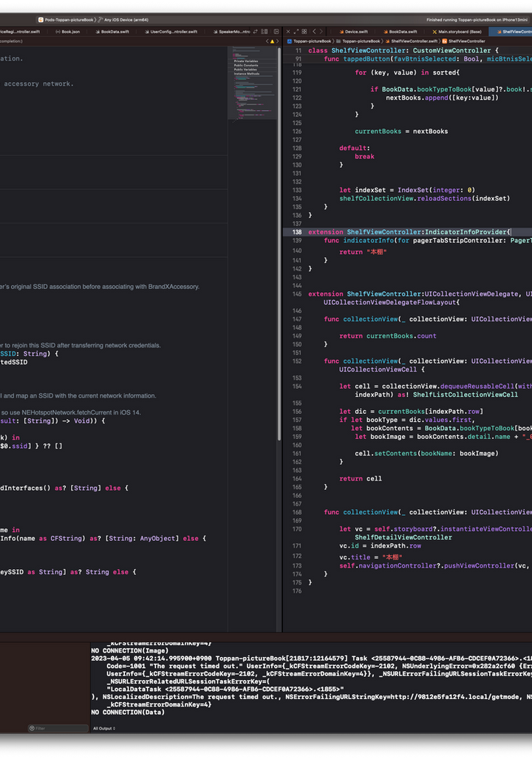Click the Toppan-pictureBook folder breadcrumb

pyautogui.click(x=358, y=41)
